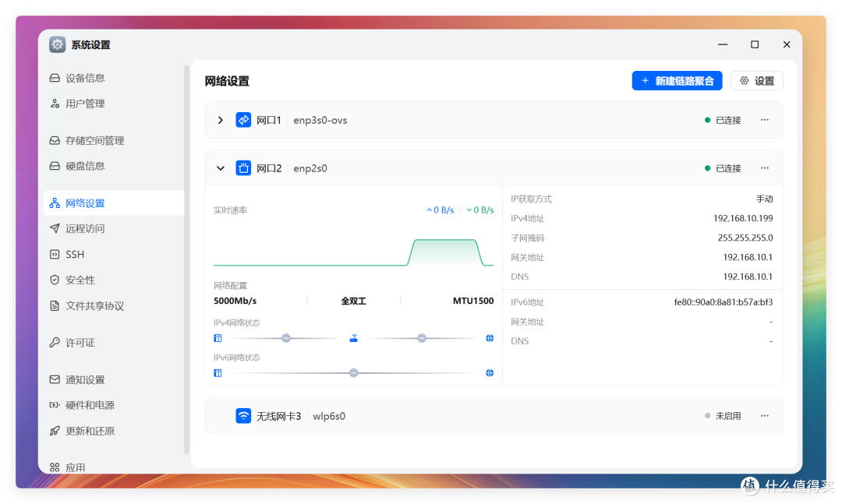Click the File Sharing Protocol document icon
842x504 pixels.
pyautogui.click(x=55, y=306)
